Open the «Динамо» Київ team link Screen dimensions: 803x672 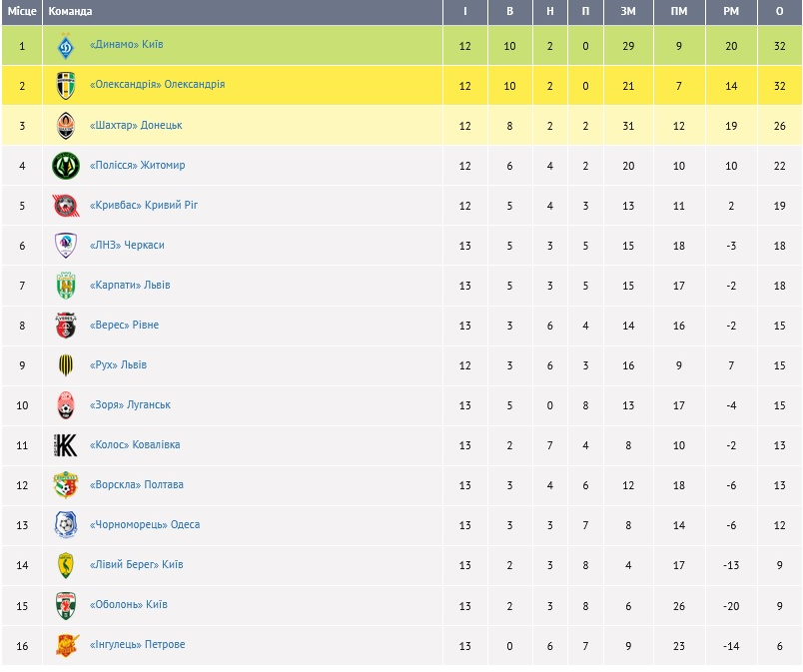point(127,45)
